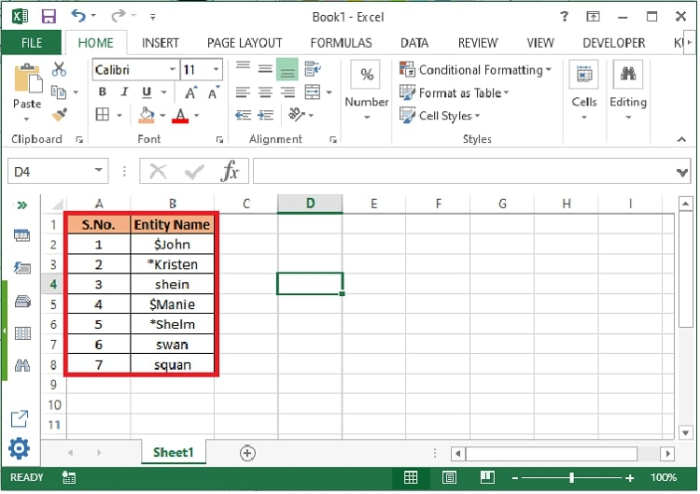
Task: Apply borders icon in Font group
Action: (102, 115)
